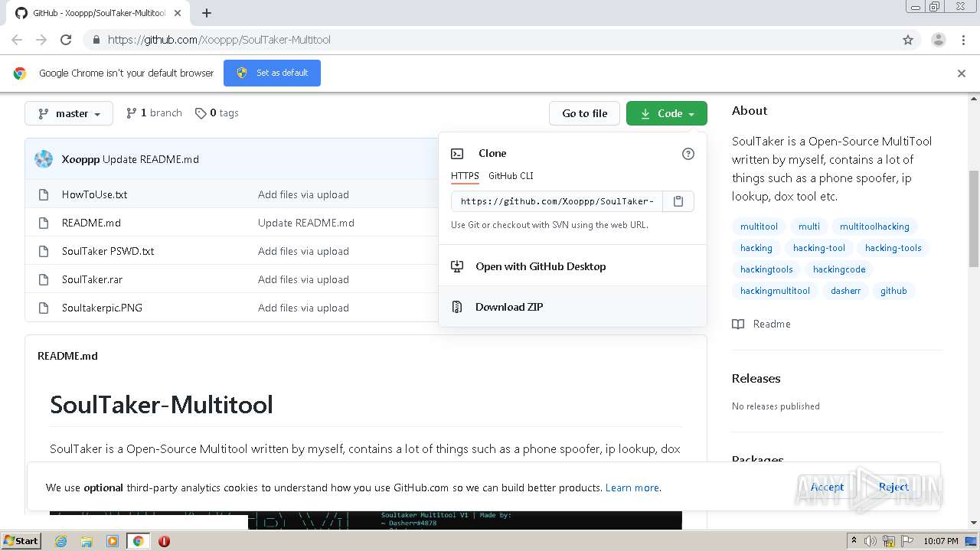Select the hackingtools topic tag

pyautogui.click(x=766, y=269)
